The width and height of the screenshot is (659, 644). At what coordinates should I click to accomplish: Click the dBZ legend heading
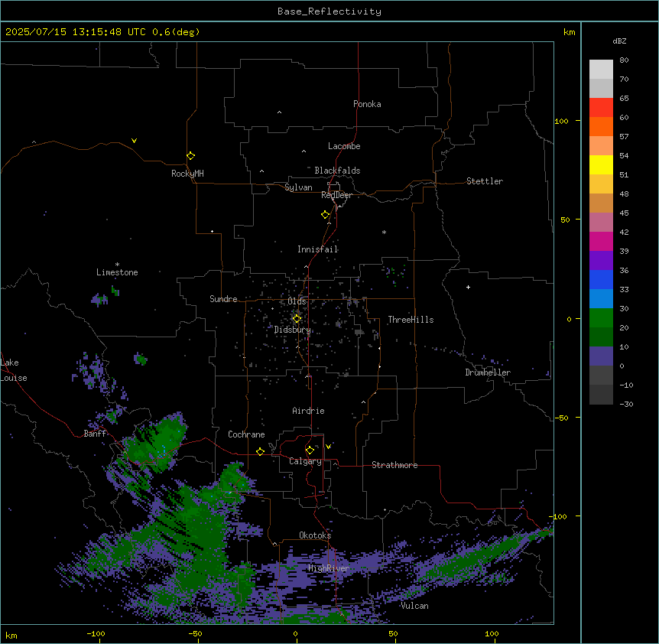point(619,41)
